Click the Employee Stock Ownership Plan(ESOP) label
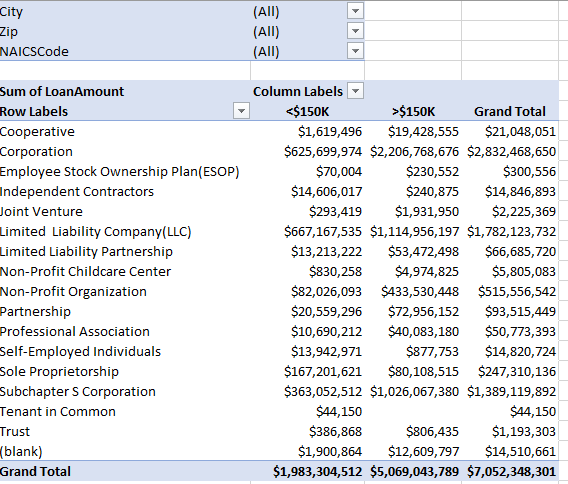The image size is (568, 484). tap(120, 172)
